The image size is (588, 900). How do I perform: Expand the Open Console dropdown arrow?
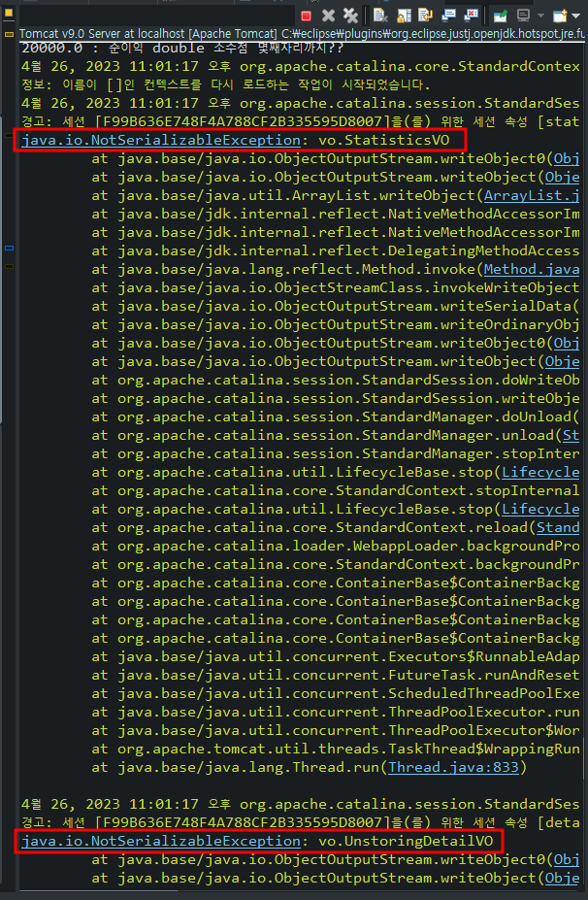[575, 16]
